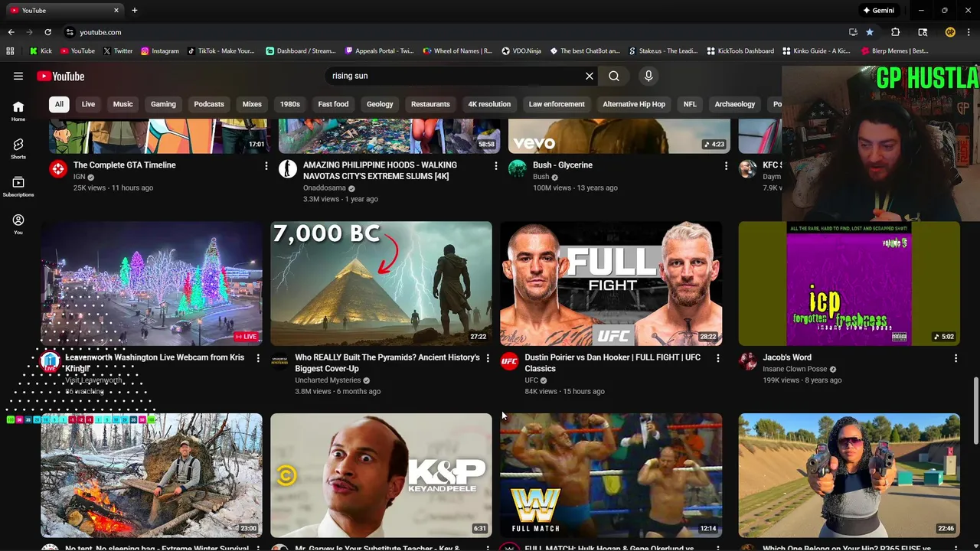Select the Live filter chip
The image size is (980, 551).
click(x=88, y=104)
